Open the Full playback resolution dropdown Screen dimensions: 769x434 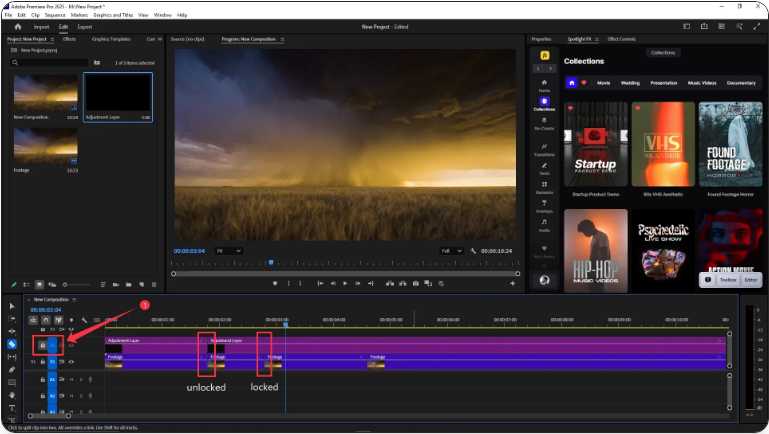(453, 250)
